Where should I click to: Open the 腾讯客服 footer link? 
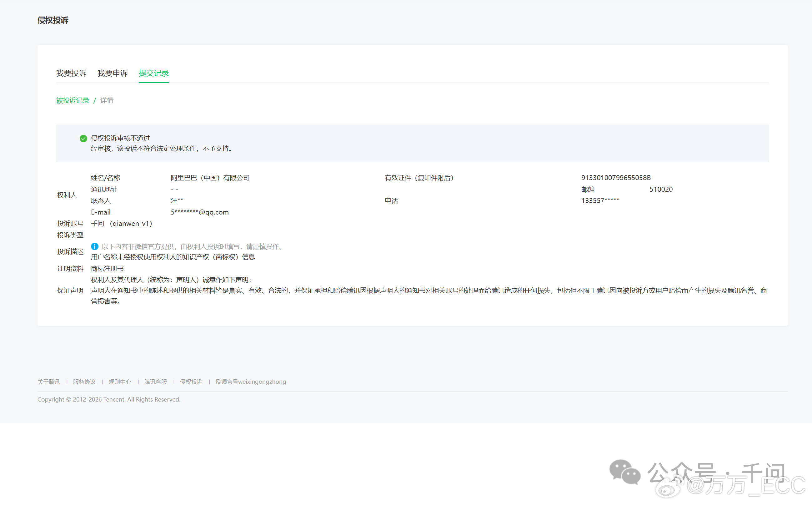pos(156,382)
